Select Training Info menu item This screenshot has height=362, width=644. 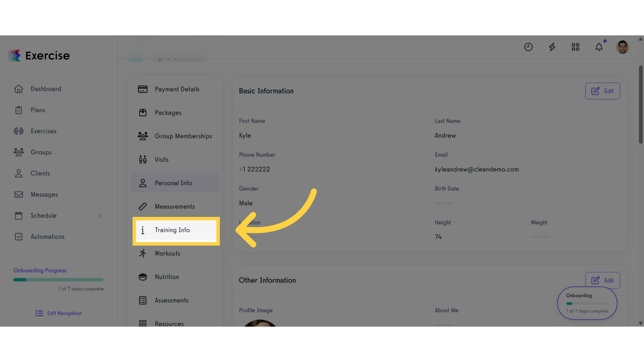coord(176,230)
